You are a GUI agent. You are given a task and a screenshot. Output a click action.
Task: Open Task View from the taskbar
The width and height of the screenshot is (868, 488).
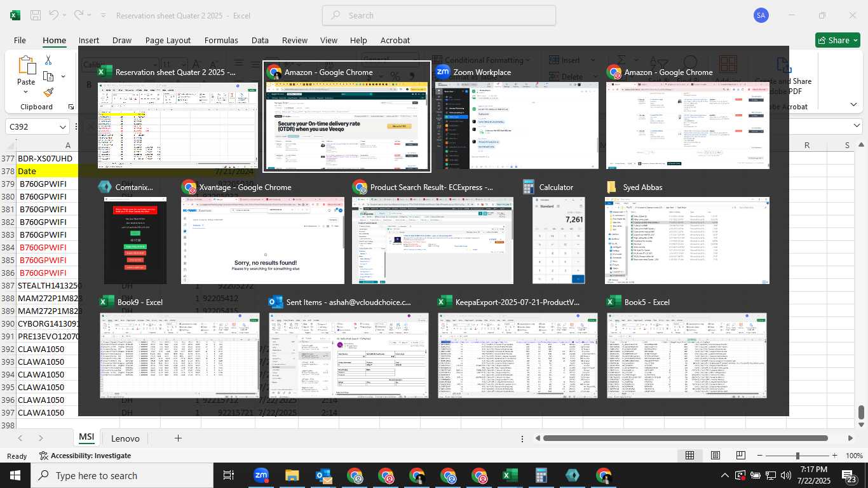click(229, 475)
